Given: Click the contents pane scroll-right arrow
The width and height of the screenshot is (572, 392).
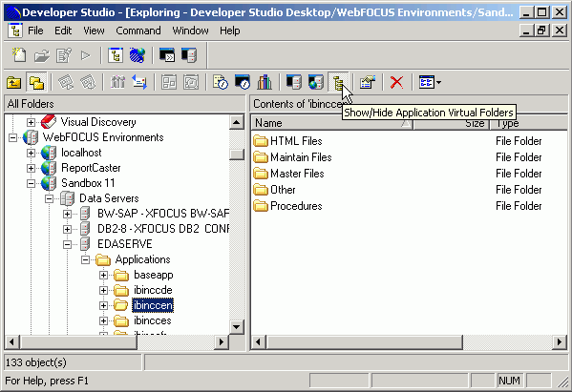Looking at the screenshot, I should tap(560, 341).
